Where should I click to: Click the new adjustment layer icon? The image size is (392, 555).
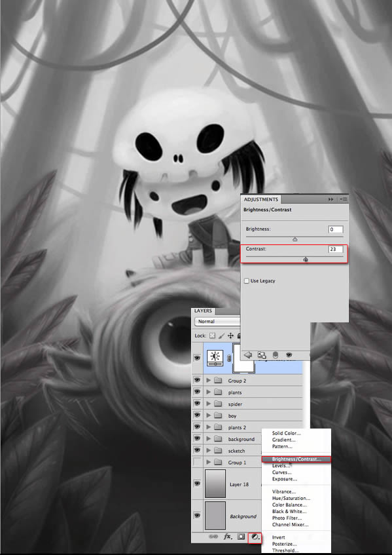[x=254, y=537]
